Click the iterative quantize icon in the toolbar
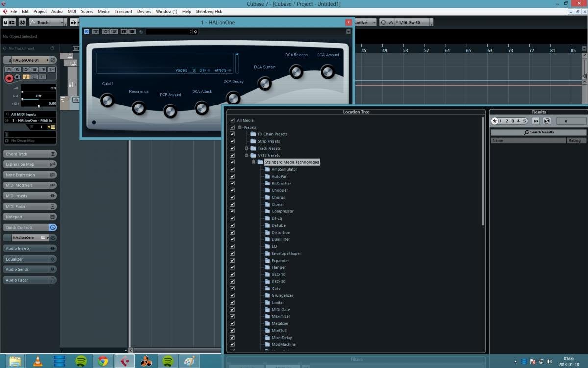 [391, 22]
